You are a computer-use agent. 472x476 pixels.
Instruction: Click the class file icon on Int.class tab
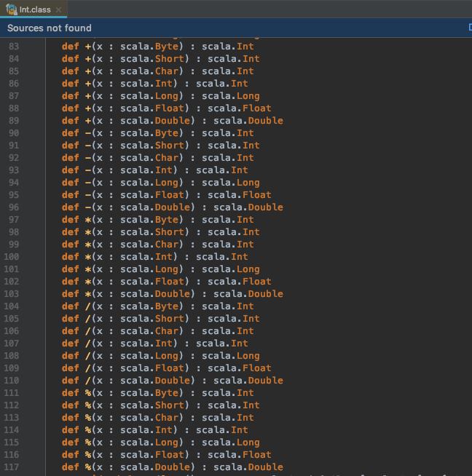coord(12,9)
